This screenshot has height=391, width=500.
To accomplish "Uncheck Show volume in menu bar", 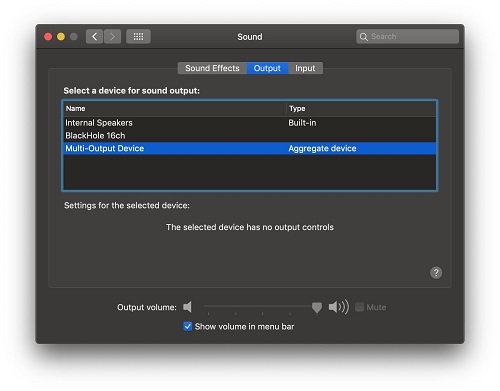I will [x=188, y=326].
